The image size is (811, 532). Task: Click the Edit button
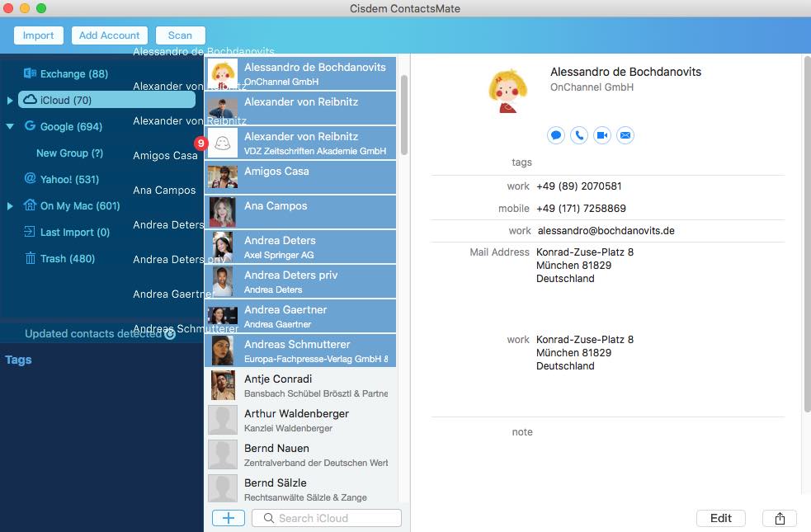[x=721, y=518]
